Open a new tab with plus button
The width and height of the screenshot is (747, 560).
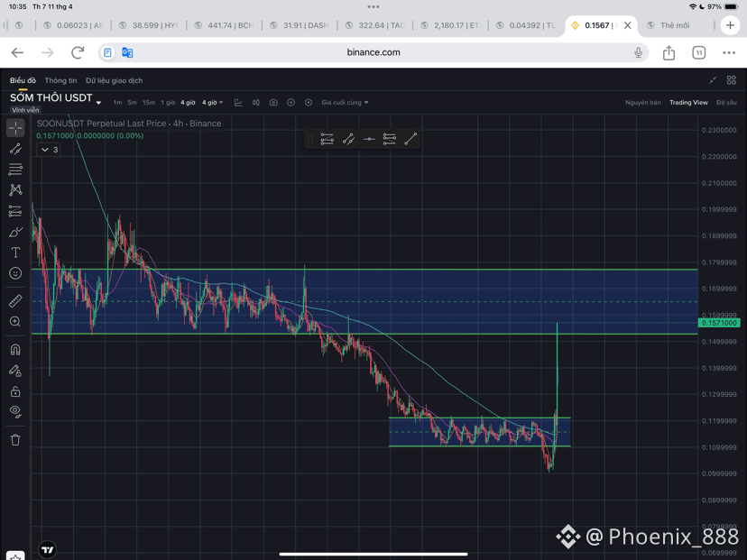731,25
